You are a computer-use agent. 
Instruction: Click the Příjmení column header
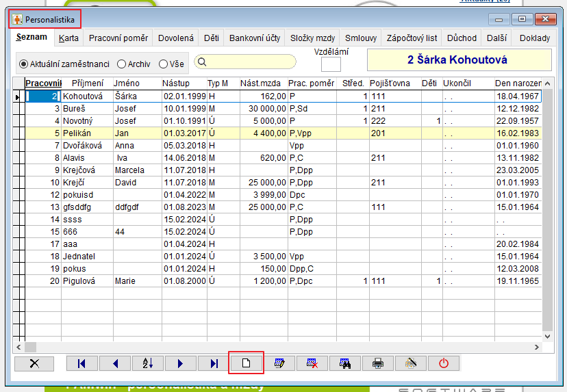(88, 83)
